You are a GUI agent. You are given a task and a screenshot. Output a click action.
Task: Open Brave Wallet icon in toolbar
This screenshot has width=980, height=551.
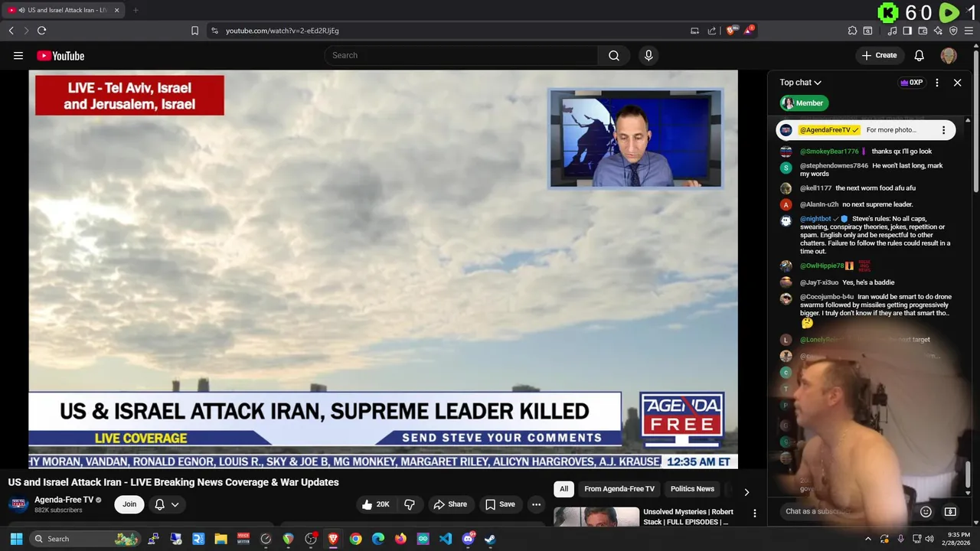(x=923, y=31)
